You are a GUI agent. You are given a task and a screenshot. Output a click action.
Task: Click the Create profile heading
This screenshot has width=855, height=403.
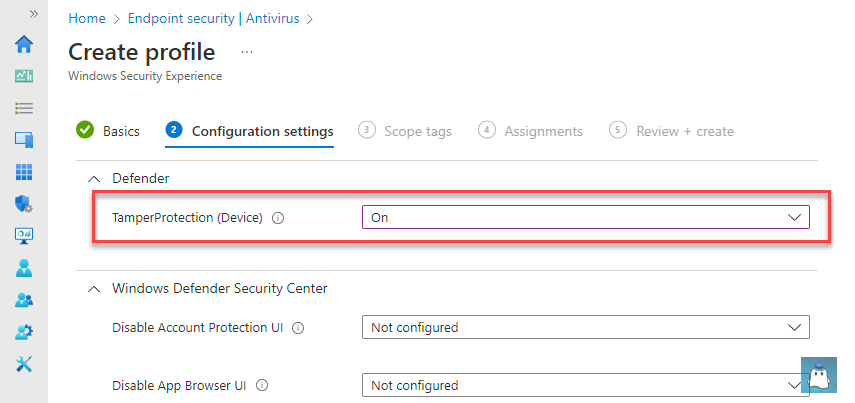tap(142, 52)
